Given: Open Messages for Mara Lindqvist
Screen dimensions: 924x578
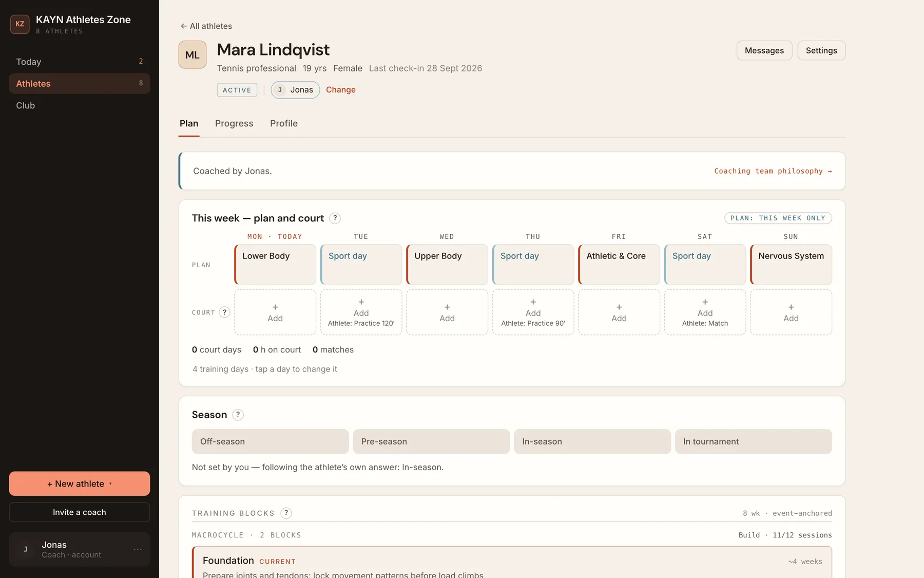Looking at the screenshot, I should tap(764, 50).
